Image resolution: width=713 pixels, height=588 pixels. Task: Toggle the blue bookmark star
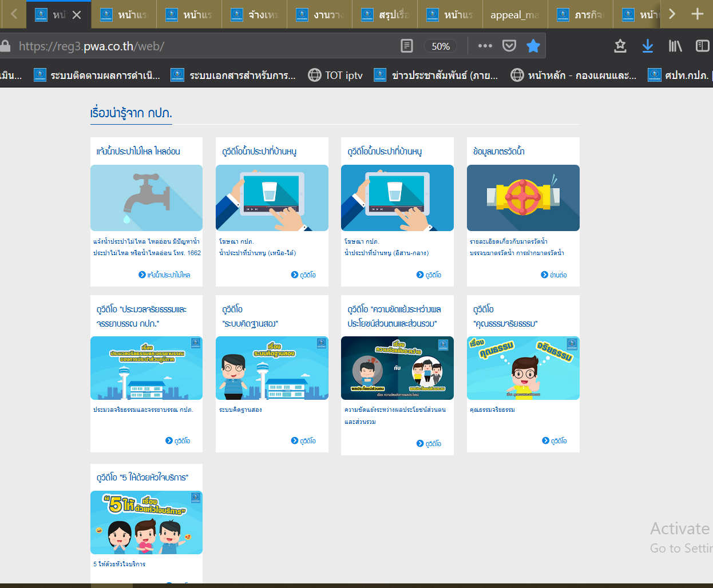[533, 46]
